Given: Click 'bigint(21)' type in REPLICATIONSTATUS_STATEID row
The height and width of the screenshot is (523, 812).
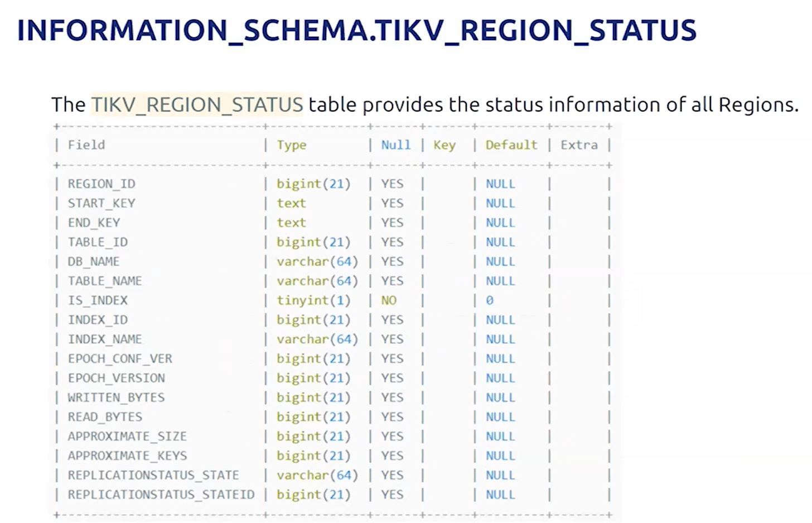Looking at the screenshot, I should [313, 495].
